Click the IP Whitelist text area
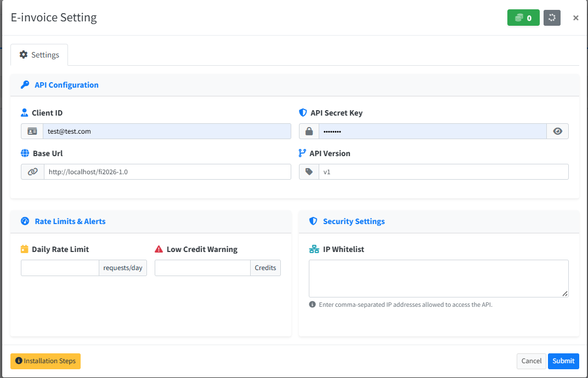588x378 pixels. click(438, 278)
